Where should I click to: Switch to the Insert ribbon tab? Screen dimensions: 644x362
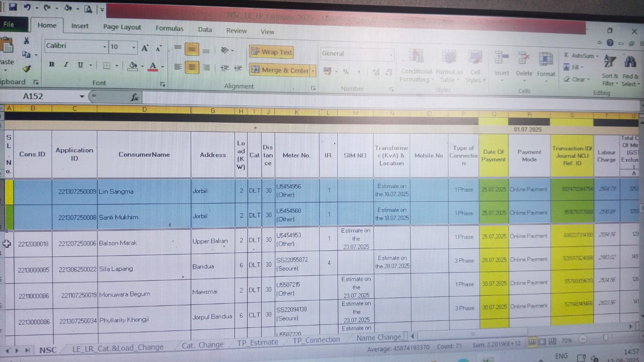[x=79, y=26]
